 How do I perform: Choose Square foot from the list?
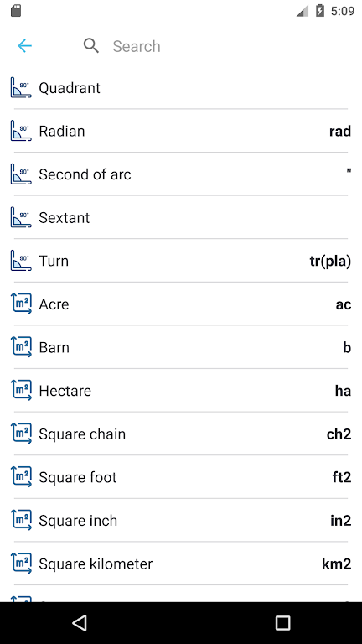pyautogui.click(x=181, y=477)
